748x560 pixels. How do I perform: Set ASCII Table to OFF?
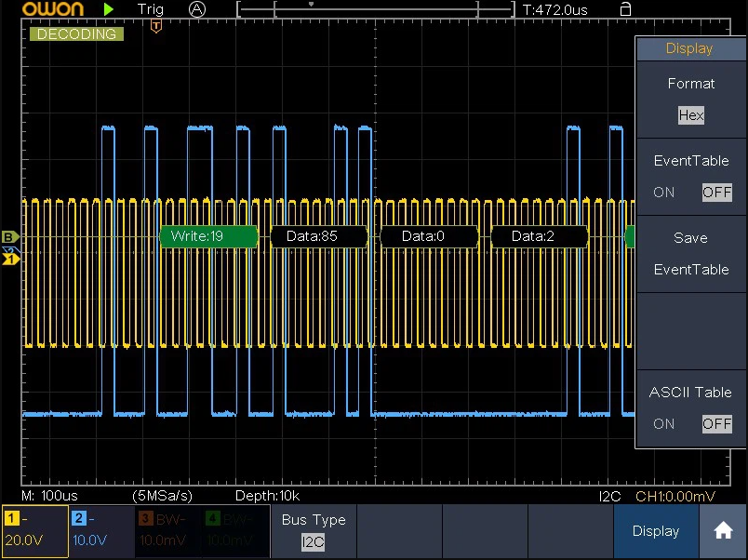716,423
